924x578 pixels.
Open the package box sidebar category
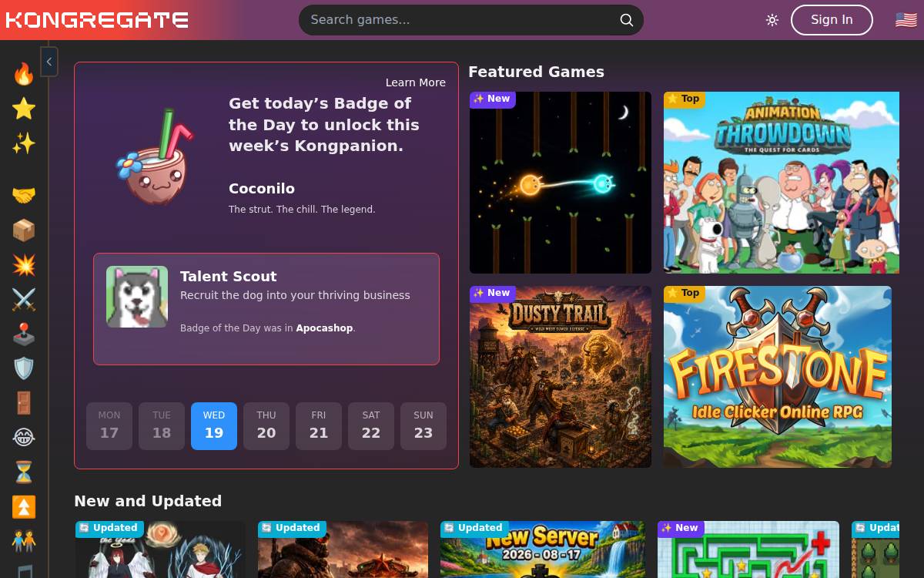24,230
